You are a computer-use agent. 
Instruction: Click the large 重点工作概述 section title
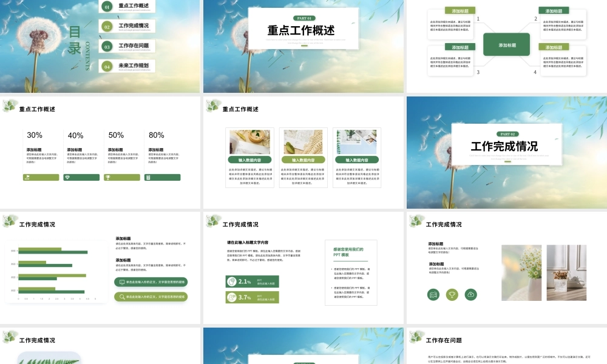pyautogui.click(x=301, y=30)
